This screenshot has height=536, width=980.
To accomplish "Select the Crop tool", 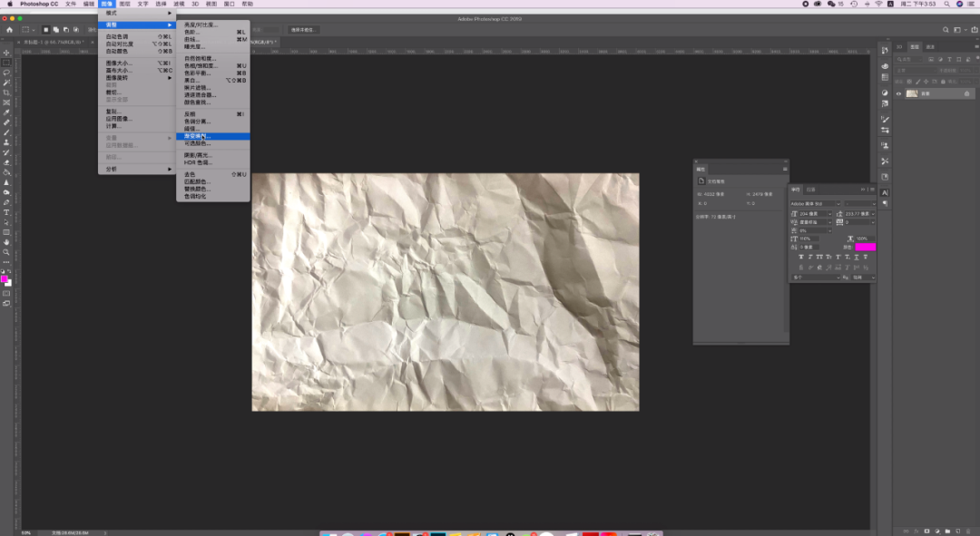I will 6,93.
